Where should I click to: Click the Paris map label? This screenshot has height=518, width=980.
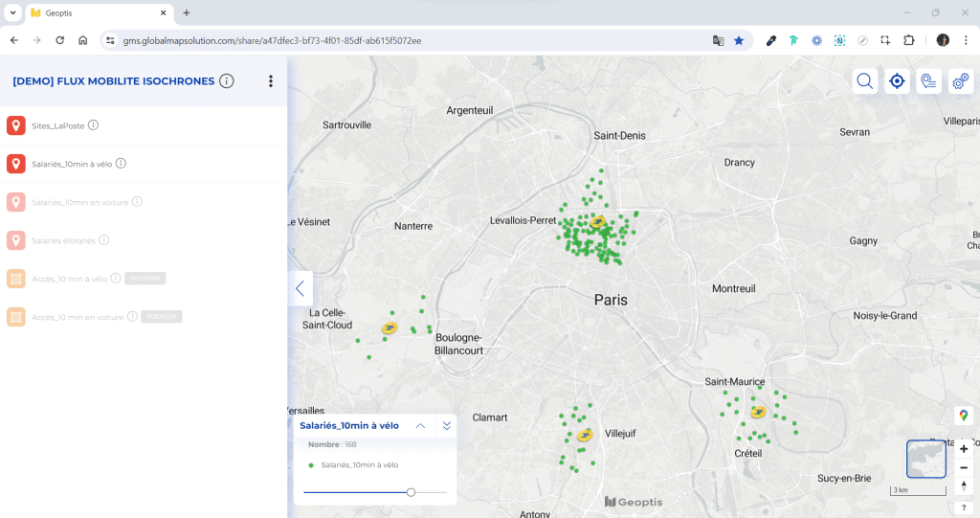(x=611, y=301)
